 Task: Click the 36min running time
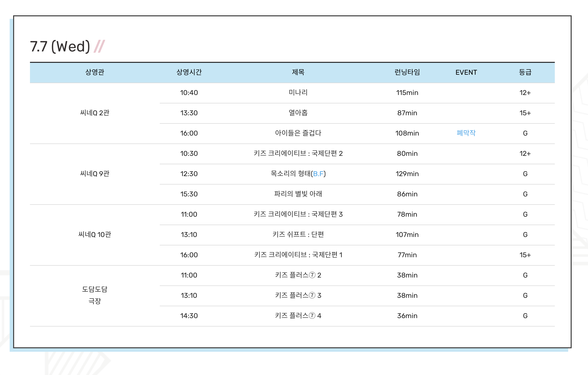[x=407, y=316]
